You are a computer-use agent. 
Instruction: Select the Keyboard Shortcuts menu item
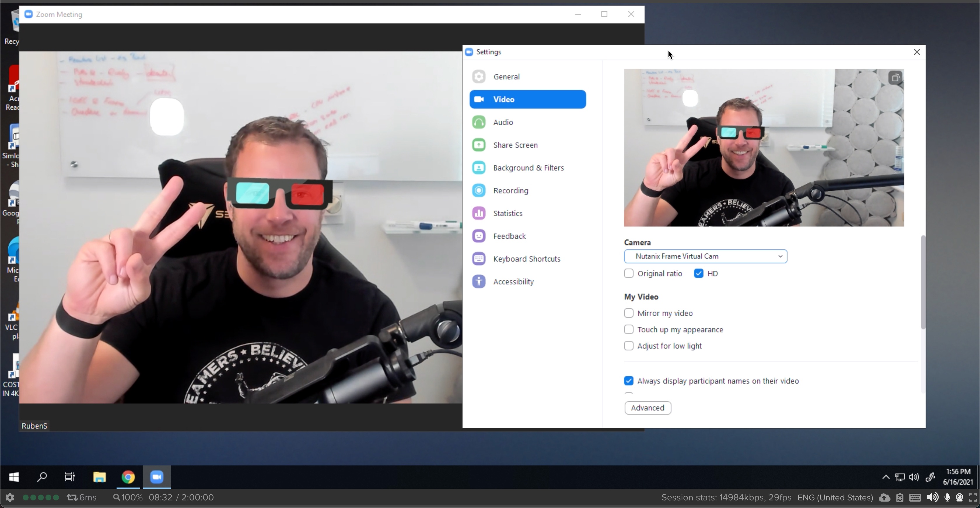pos(526,259)
